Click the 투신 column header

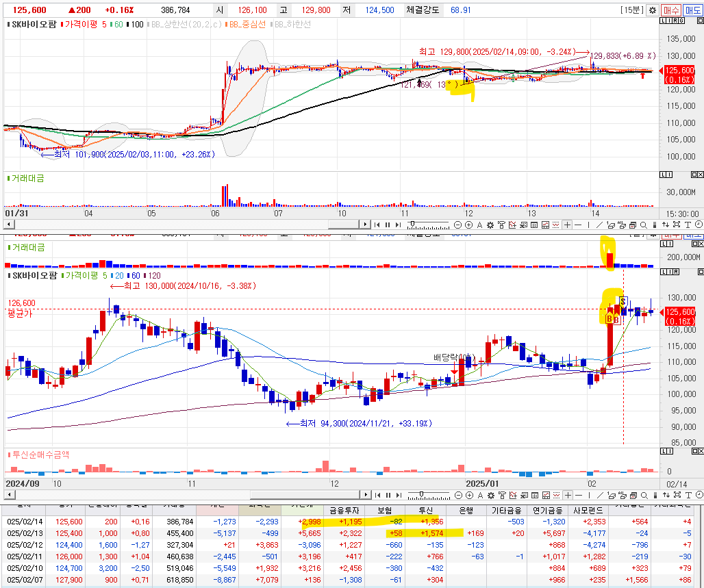(425, 511)
